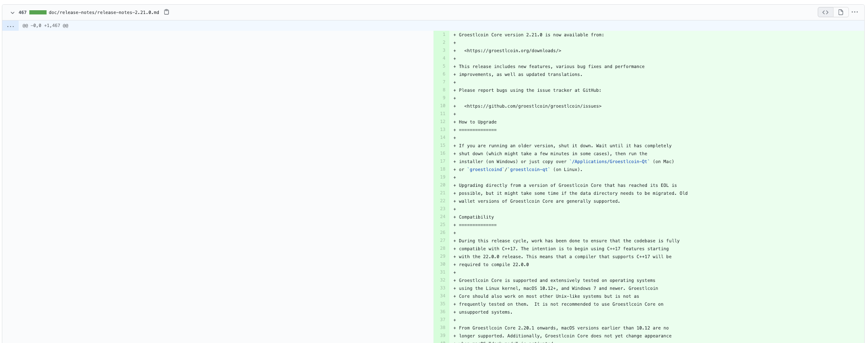Click the 'groestlcoind' code text

tap(486, 170)
